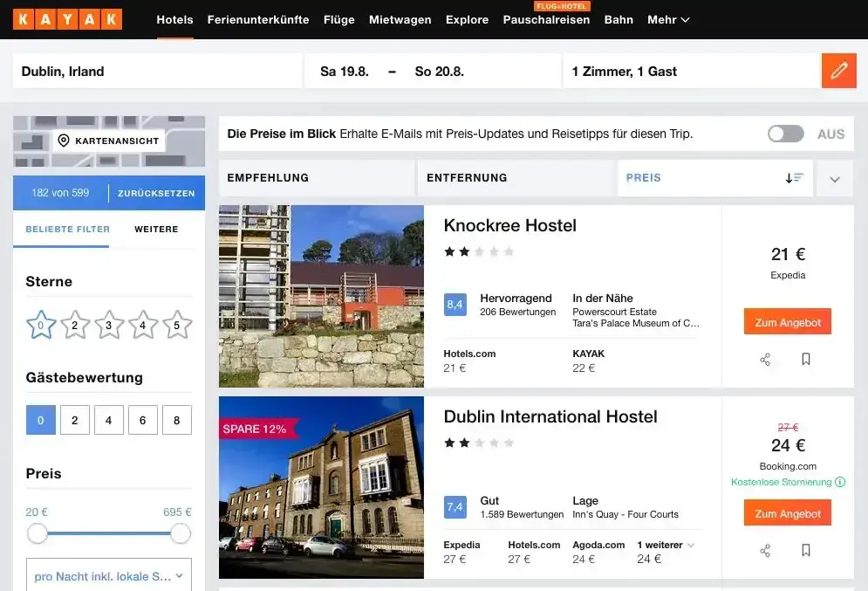
Task: Open Ferienunterkünfte in navigation
Action: click(258, 19)
